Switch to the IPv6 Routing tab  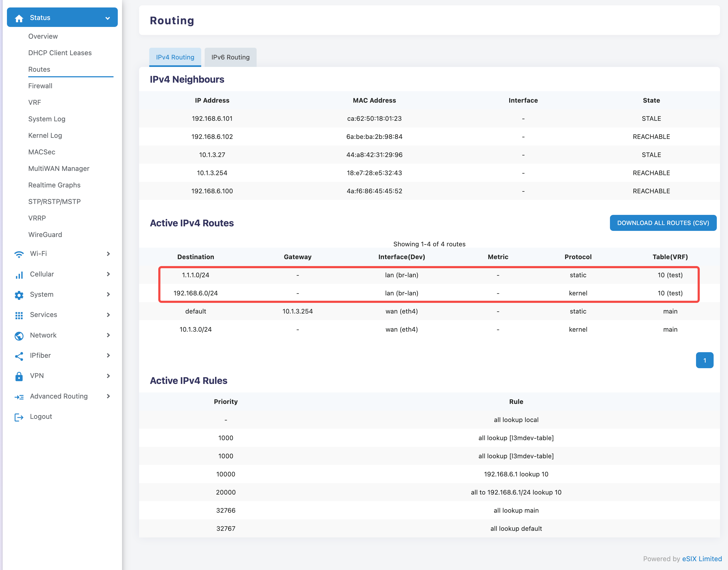230,57
